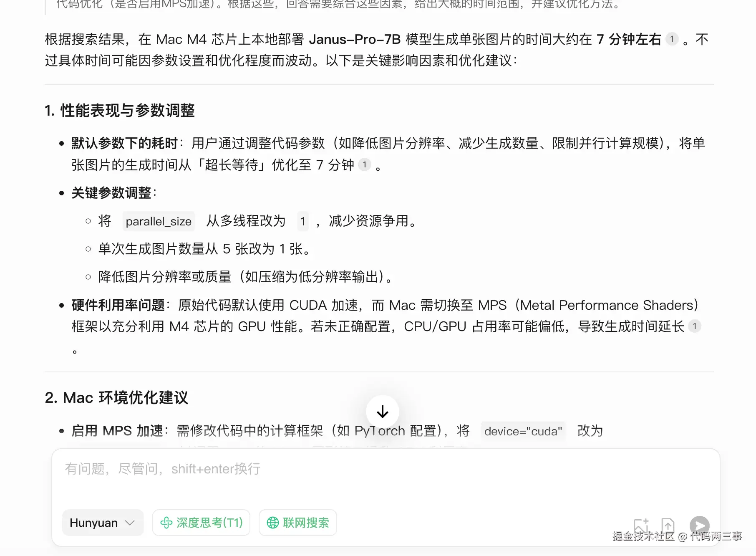Click bold label 硬件利用率问题
The height and width of the screenshot is (556, 756).
point(118,305)
